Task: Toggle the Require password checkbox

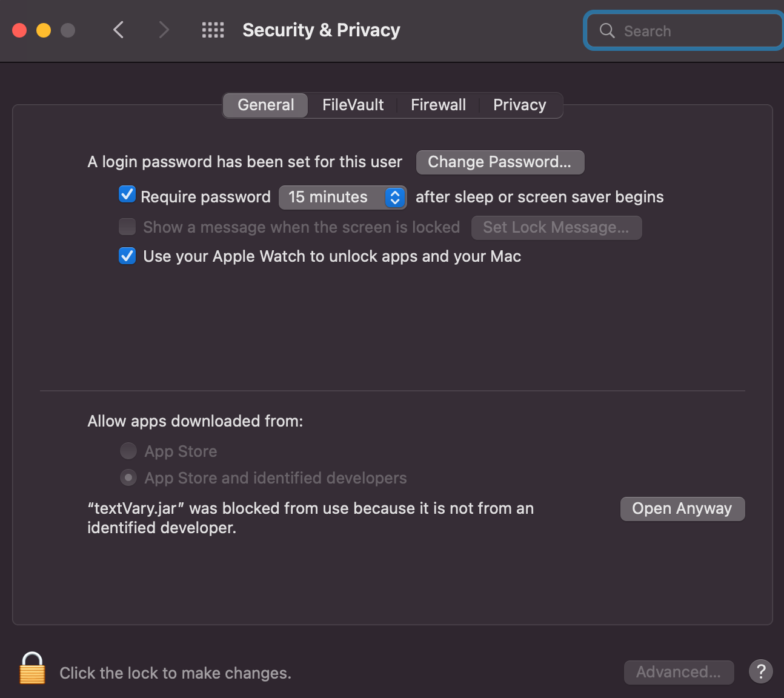Action: tap(127, 195)
